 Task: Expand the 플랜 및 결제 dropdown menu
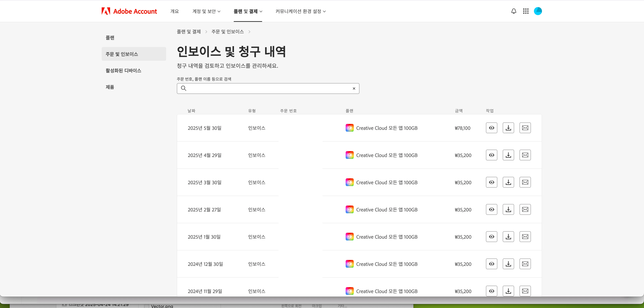[248, 11]
